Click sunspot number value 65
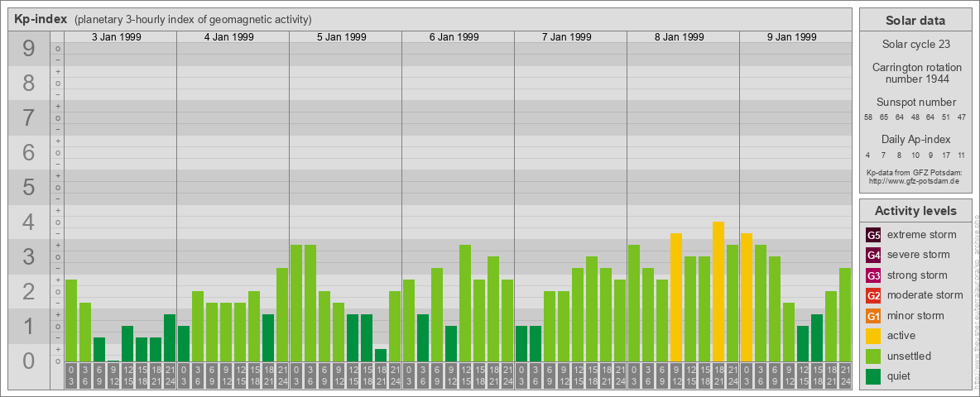The width and height of the screenshot is (980, 397). point(884,117)
